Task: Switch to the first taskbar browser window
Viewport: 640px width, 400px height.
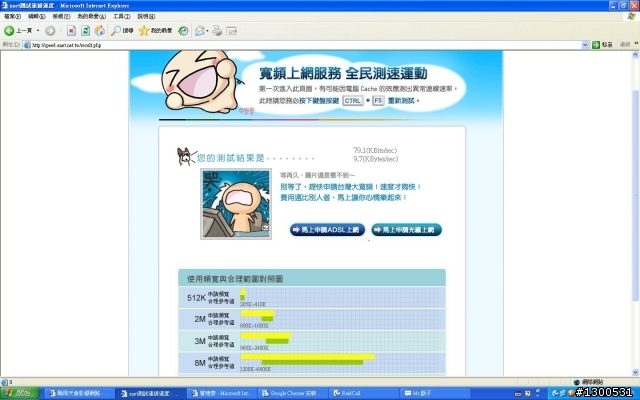Action: coord(79,393)
